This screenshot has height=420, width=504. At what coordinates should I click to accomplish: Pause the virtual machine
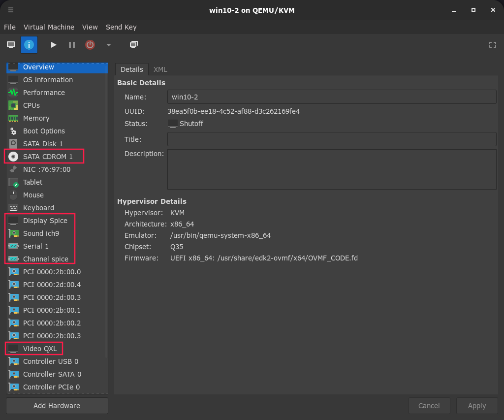pos(72,45)
